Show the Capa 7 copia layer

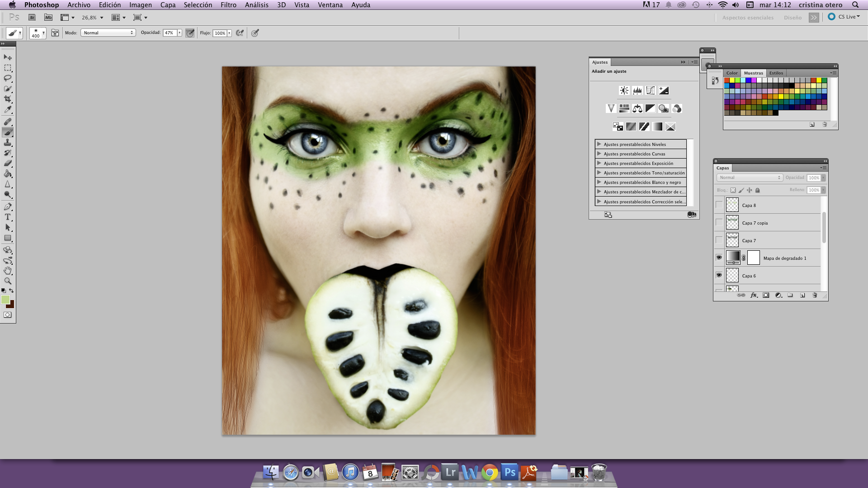(x=719, y=222)
